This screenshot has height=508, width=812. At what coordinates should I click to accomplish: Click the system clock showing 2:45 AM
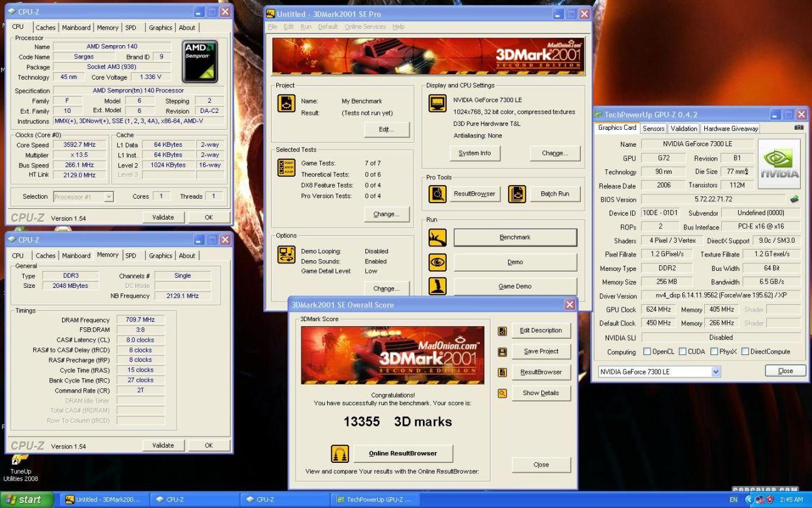pos(791,500)
